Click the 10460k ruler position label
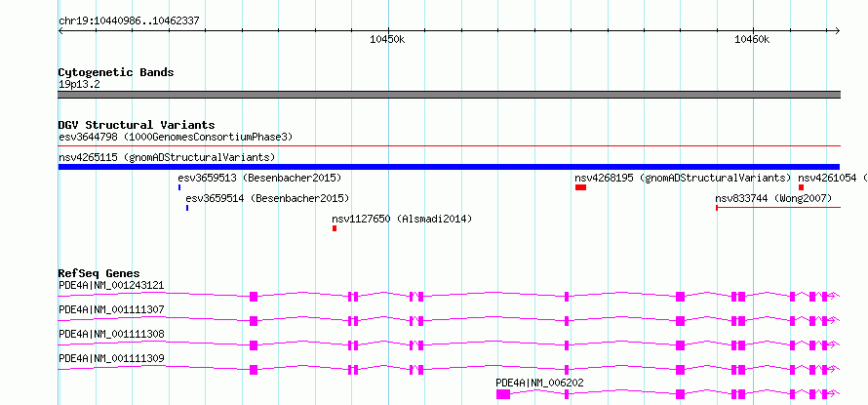The height and width of the screenshot is (405, 868). click(752, 40)
